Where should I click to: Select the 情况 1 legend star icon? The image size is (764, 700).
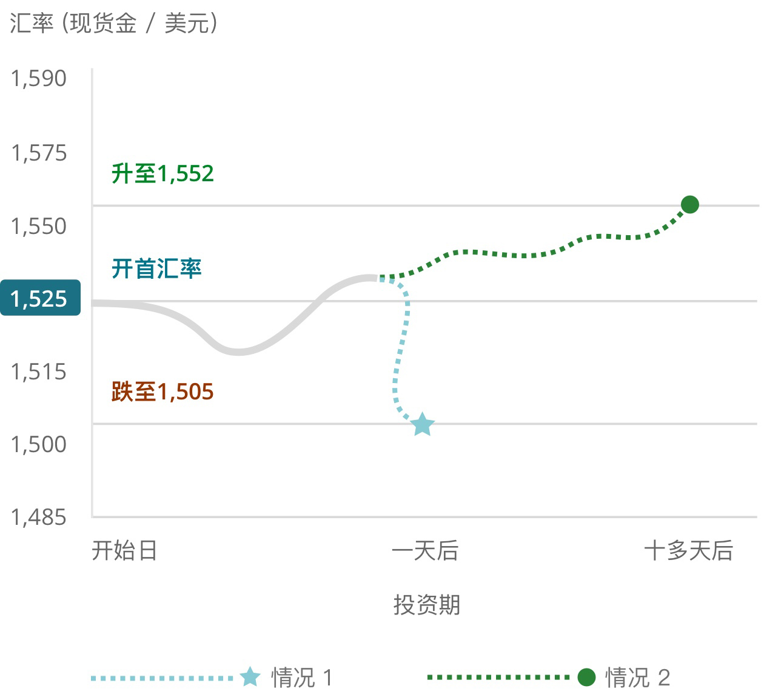click(x=250, y=676)
